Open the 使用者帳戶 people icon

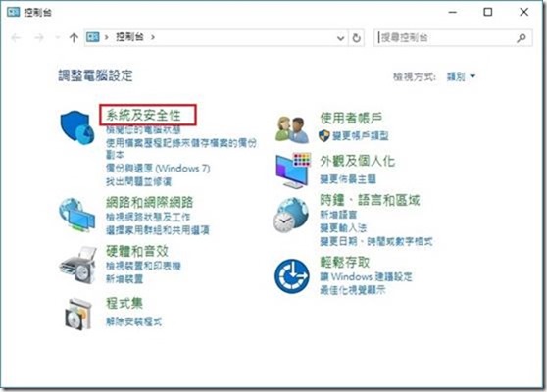pos(292,129)
